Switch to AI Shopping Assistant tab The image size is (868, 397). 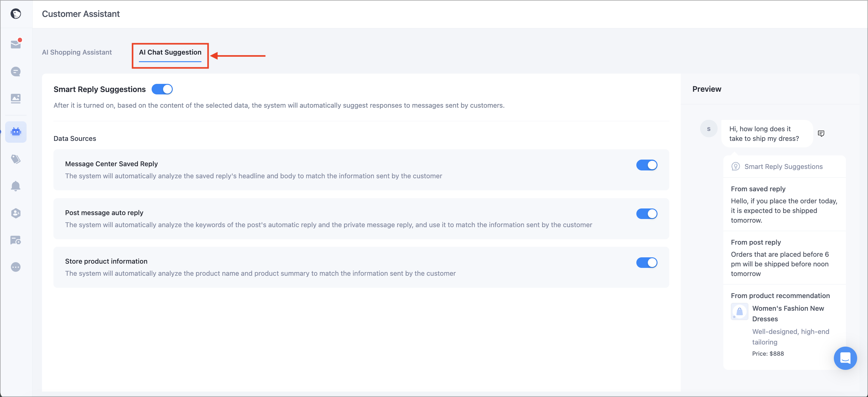coord(77,52)
